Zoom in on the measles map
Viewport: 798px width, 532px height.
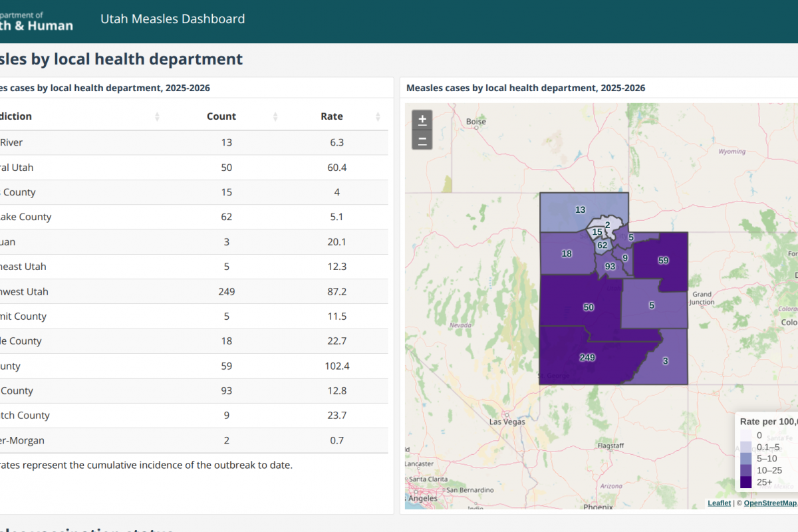tap(422, 120)
